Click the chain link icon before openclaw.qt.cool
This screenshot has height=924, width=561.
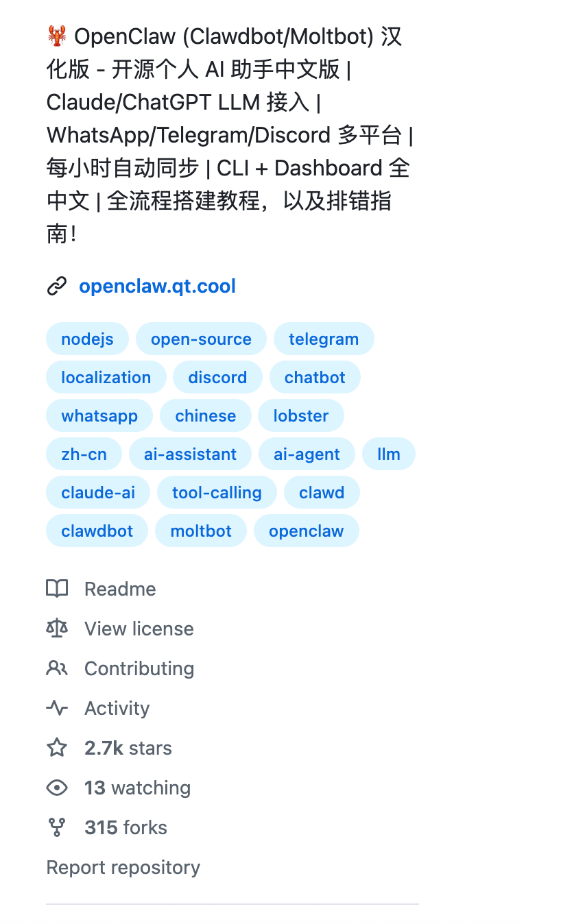tap(58, 286)
